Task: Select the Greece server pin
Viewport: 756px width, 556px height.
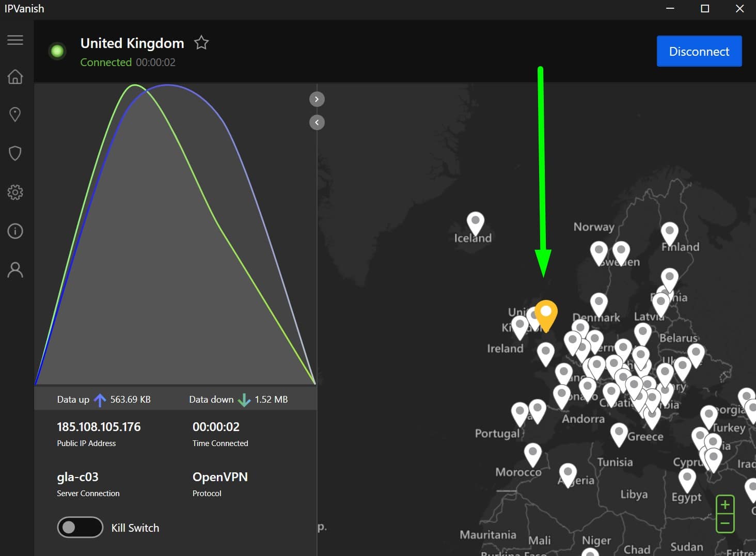Action: click(619, 435)
